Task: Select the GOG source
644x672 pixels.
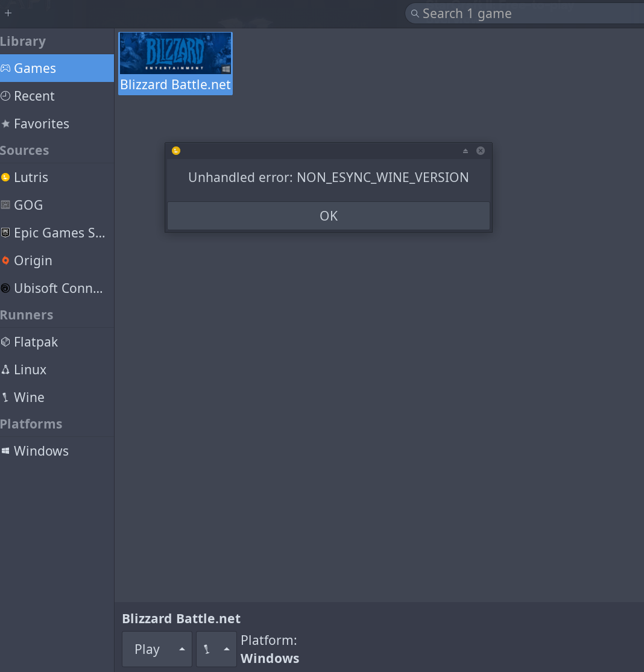Action: (x=57, y=206)
